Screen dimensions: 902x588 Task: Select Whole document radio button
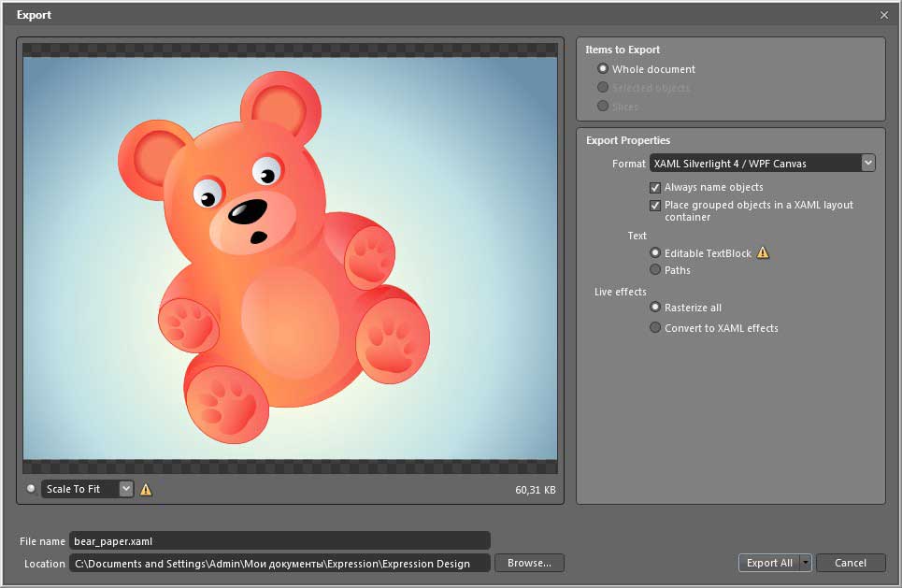click(602, 68)
